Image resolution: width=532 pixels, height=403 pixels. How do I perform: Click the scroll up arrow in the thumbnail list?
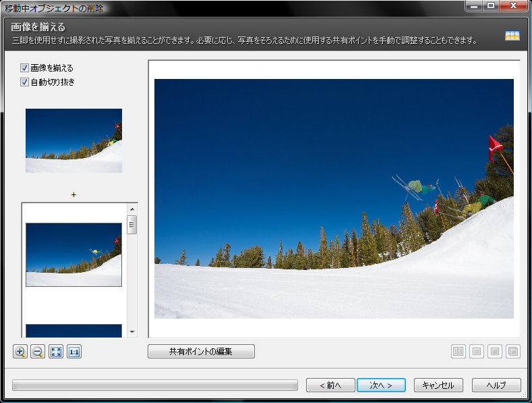(x=132, y=209)
